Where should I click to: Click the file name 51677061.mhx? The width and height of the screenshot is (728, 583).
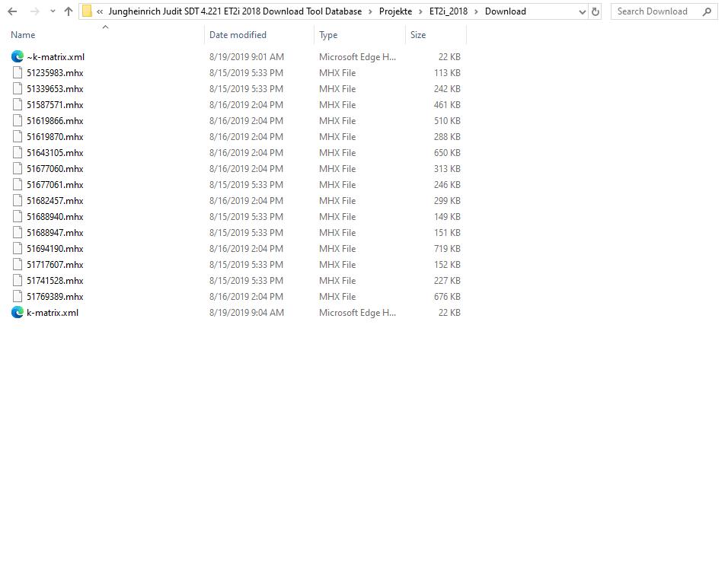pos(55,185)
